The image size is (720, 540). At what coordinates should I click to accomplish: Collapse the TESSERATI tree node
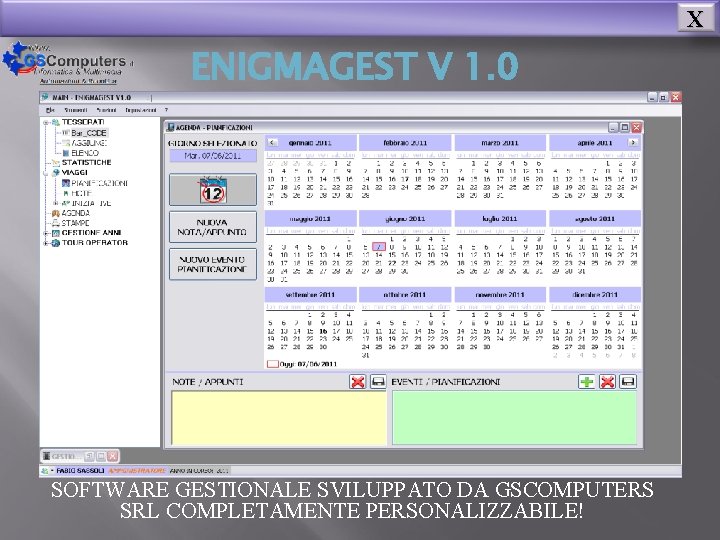click(x=46, y=123)
